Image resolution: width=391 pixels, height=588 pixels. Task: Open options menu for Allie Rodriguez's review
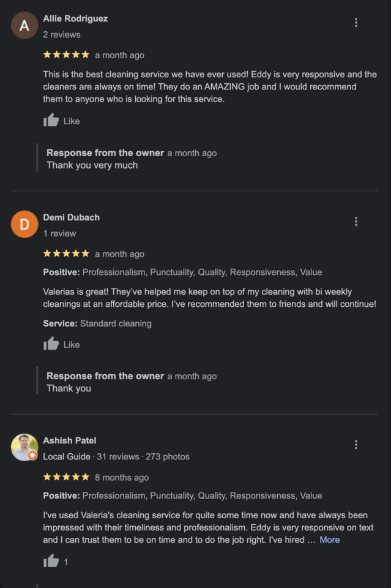click(356, 23)
